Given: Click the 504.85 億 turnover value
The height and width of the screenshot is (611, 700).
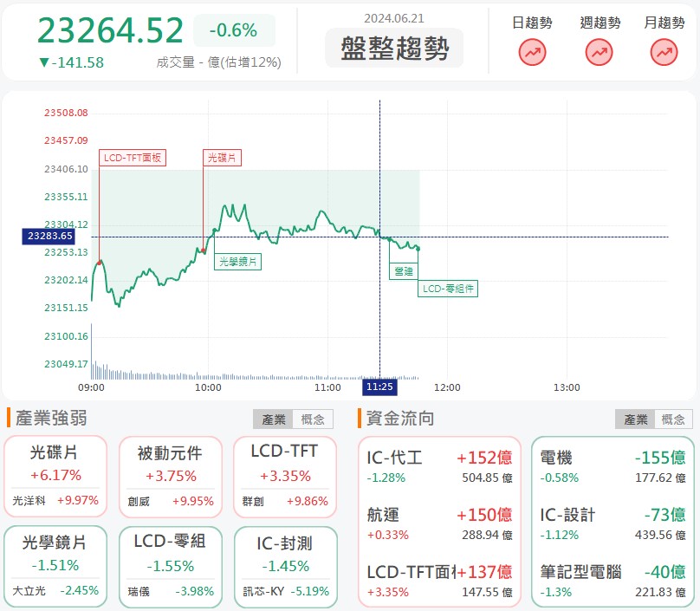Looking at the screenshot, I should point(487,478).
